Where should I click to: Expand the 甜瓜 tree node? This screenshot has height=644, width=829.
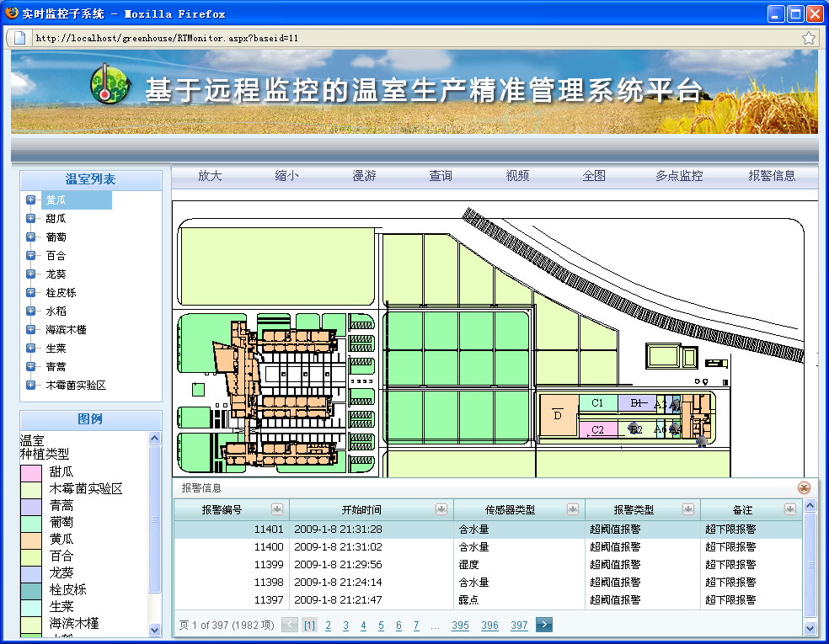tap(31, 219)
